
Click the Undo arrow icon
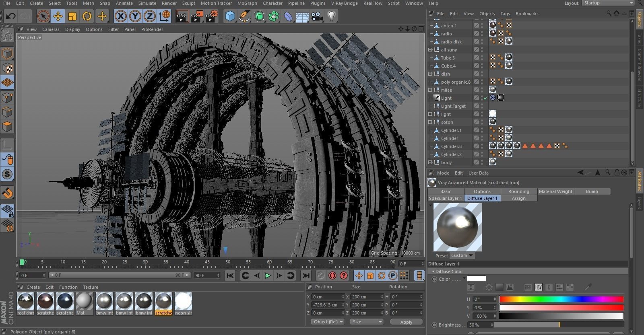pyautogui.click(x=10, y=16)
